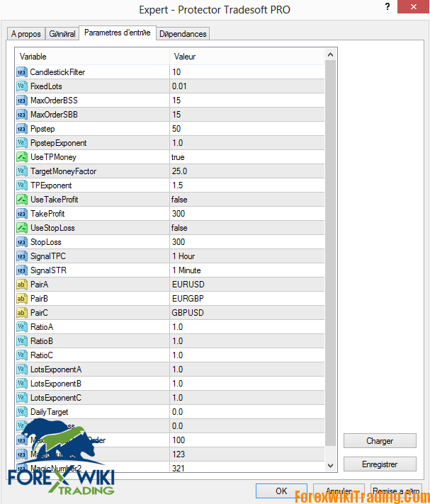
Task: Click the double-type icon beside TargetMoneyFactor
Action: click(x=21, y=171)
